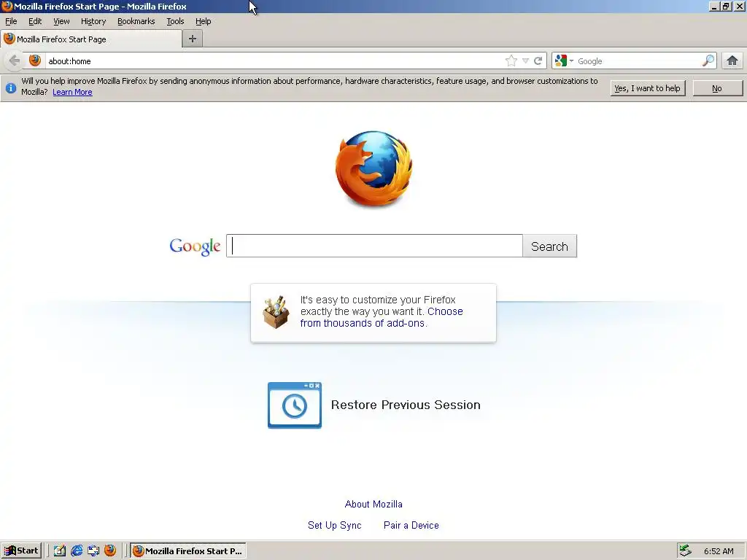The width and height of the screenshot is (747, 560).
Task: Click the Firefox icon in title bar
Action: pos(7,6)
